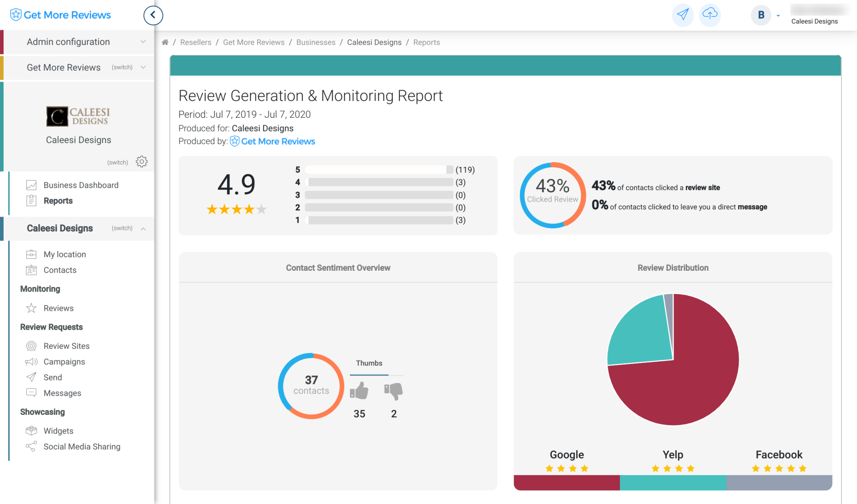
Task: Collapse the Caleesi Designs section
Action: (x=143, y=228)
